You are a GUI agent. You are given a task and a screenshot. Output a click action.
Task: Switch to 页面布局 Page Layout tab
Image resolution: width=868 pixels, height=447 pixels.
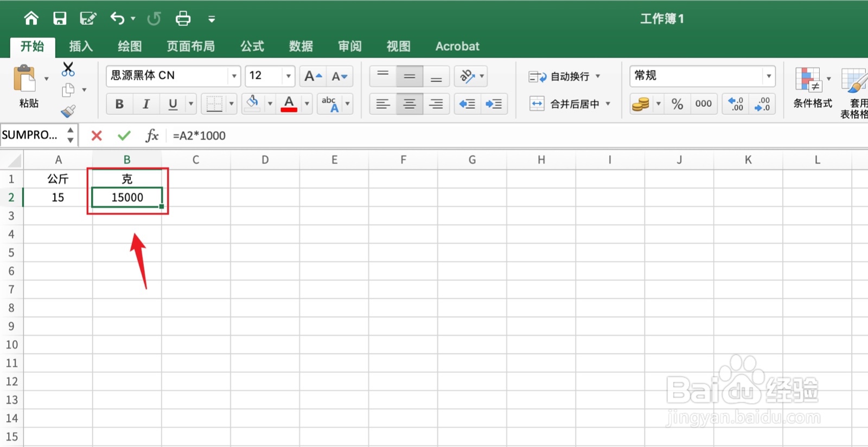pyautogui.click(x=190, y=47)
